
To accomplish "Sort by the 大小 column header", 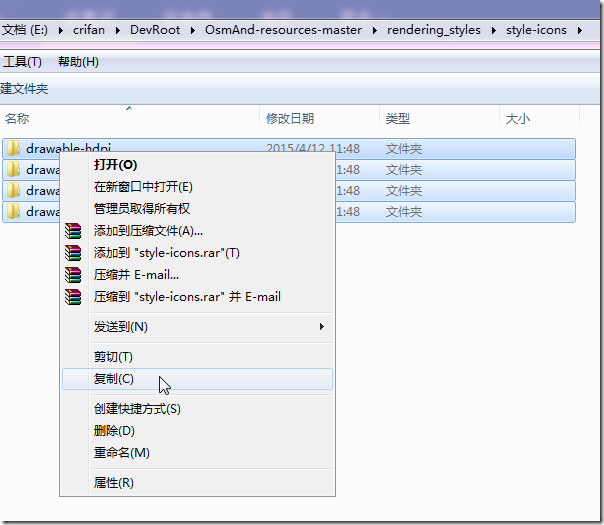I will tap(539, 118).
